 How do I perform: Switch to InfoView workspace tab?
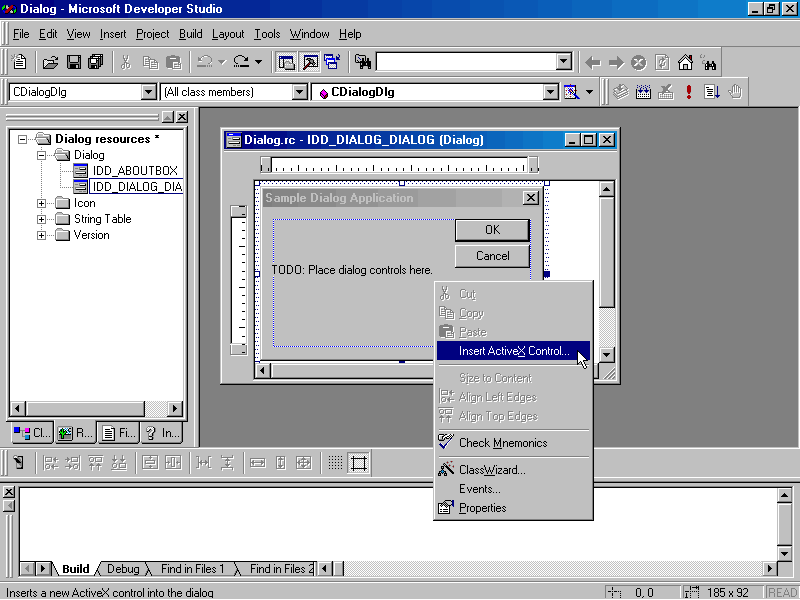pos(162,433)
